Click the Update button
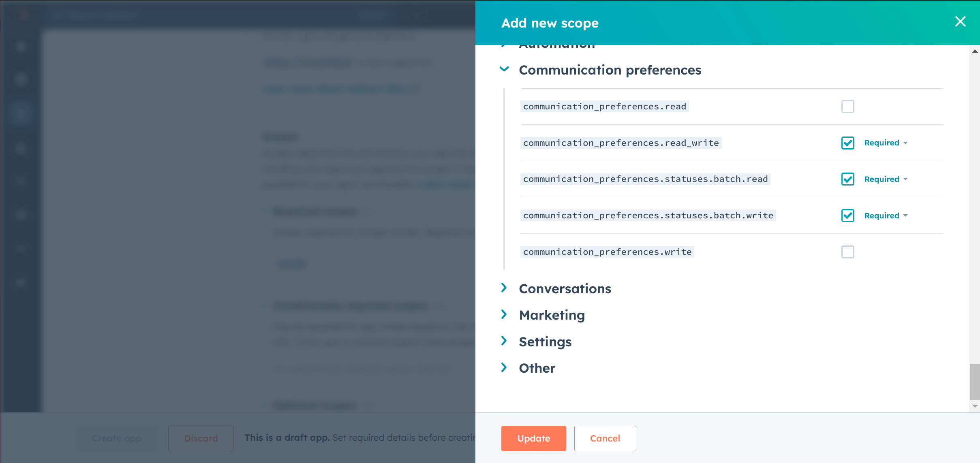The height and width of the screenshot is (463, 980). point(533,438)
